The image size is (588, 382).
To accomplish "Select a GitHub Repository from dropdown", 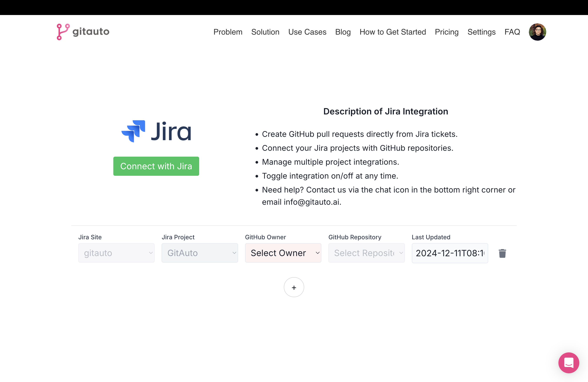I will point(366,253).
